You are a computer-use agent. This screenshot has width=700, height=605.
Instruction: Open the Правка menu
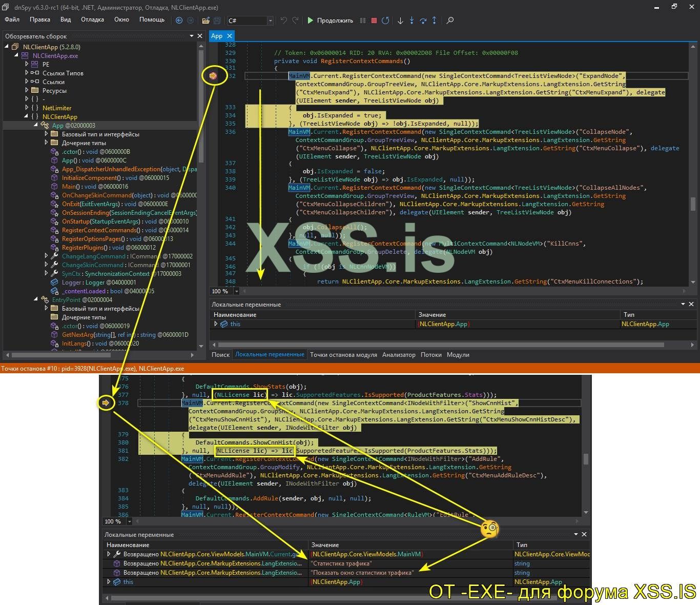point(40,19)
